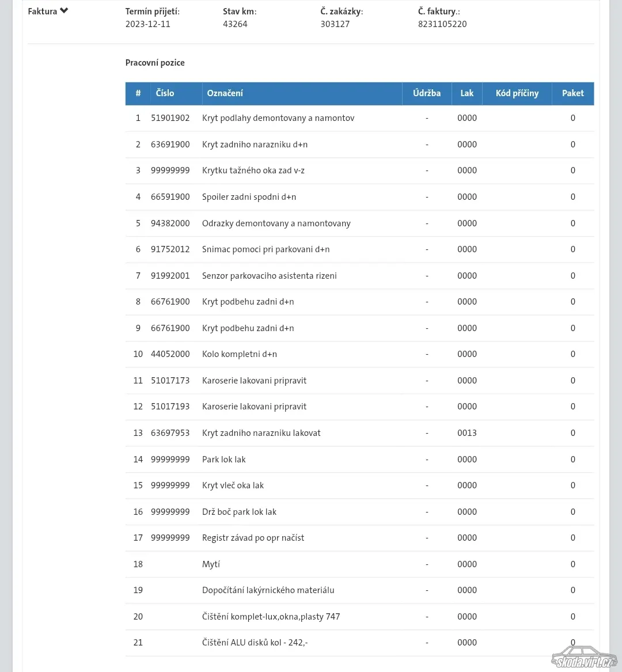This screenshot has width=622, height=672.
Task: Select order number 303127
Action: (335, 24)
